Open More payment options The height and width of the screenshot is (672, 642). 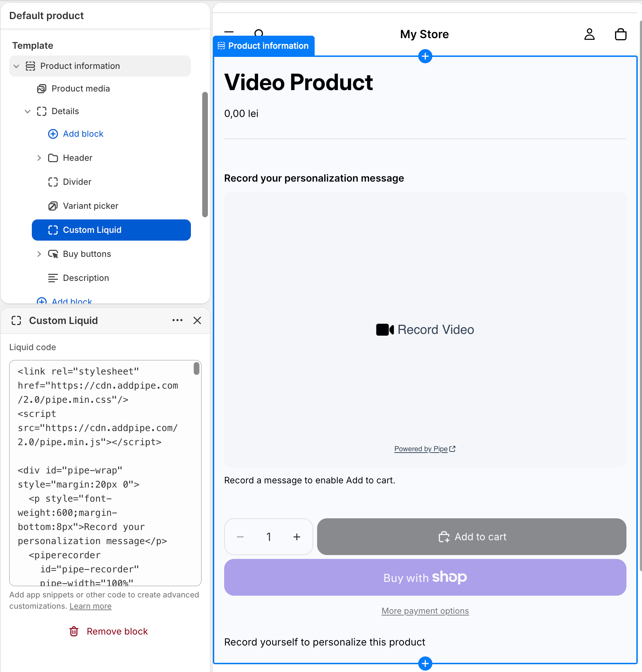(425, 611)
